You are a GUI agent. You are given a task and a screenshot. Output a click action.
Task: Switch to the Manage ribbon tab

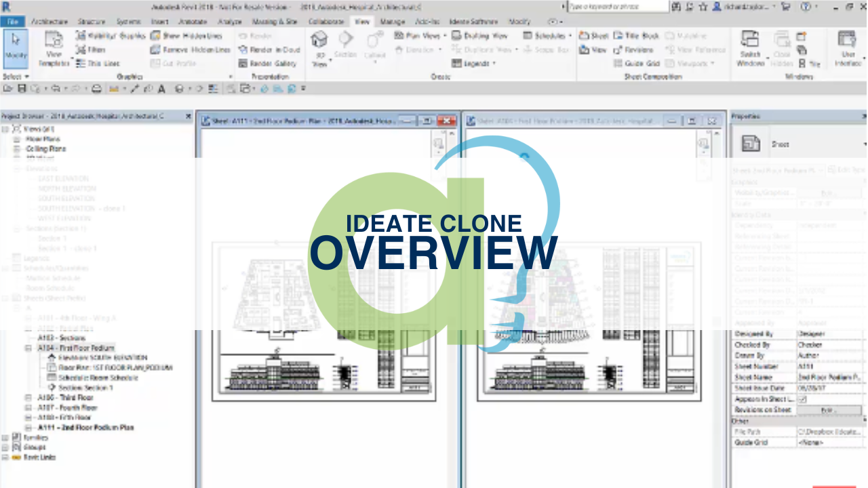click(x=392, y=21)
